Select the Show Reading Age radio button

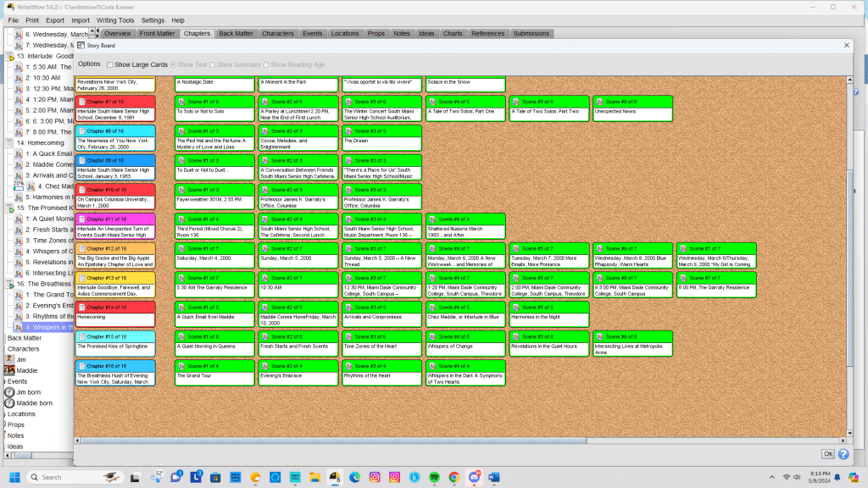point(266,64)
